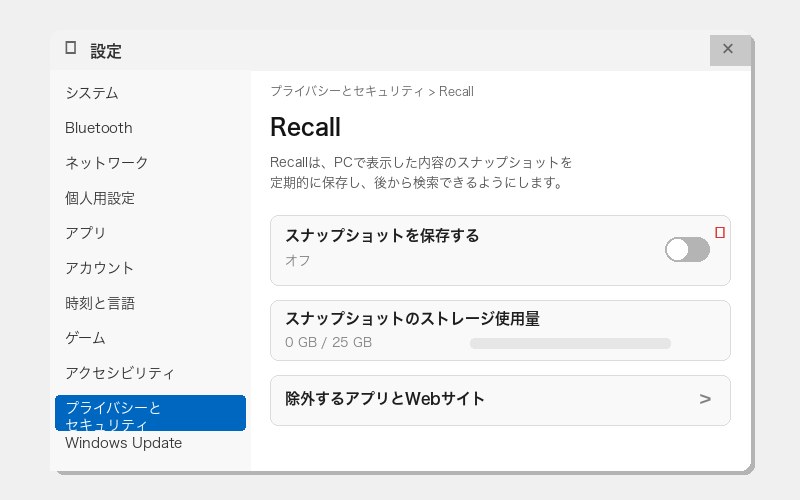The image size is (800, 500).
Task: Click the 0 GB / 25 GB value
Action: click(x=329, y=342)
